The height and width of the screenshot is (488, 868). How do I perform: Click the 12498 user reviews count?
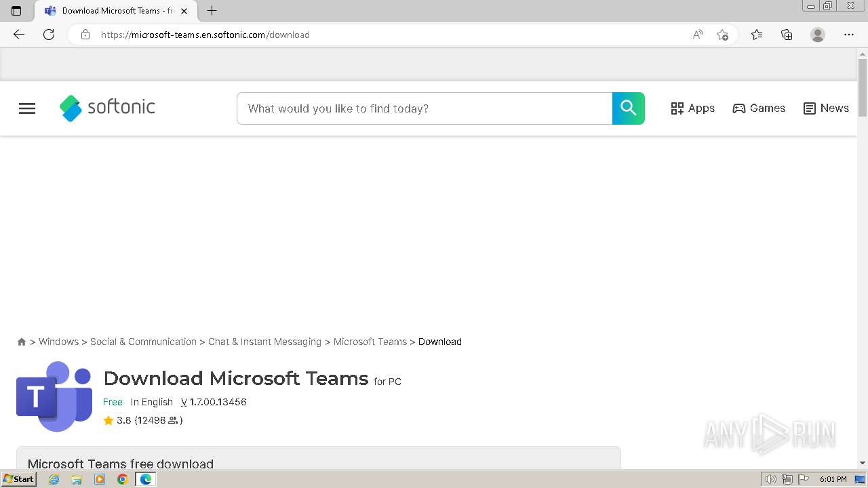pos(159,420)
